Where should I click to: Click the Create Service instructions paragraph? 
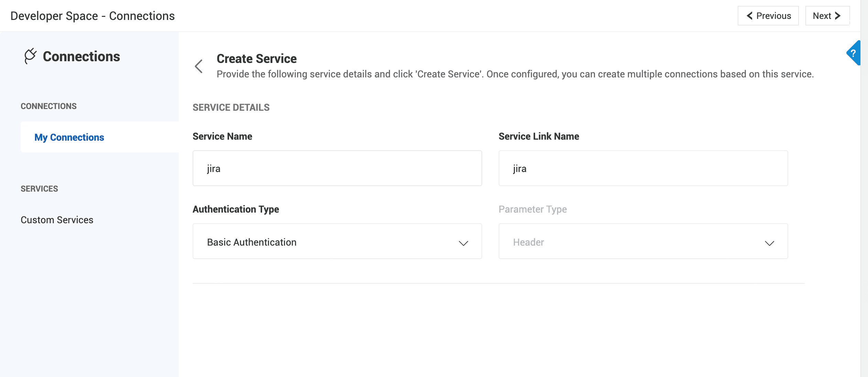tap(515, 74)
